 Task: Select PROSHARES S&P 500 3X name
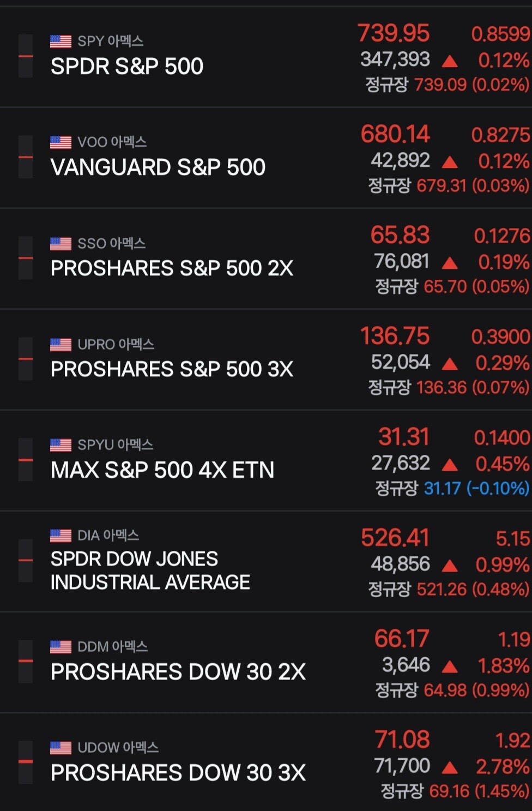172,369
